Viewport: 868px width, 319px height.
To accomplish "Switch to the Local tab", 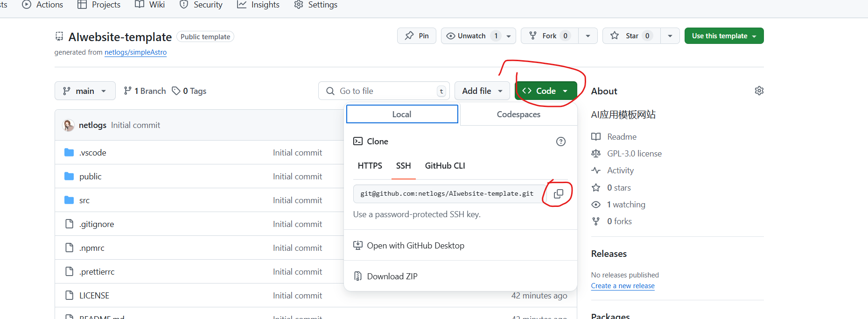I will tap(402, 114).
